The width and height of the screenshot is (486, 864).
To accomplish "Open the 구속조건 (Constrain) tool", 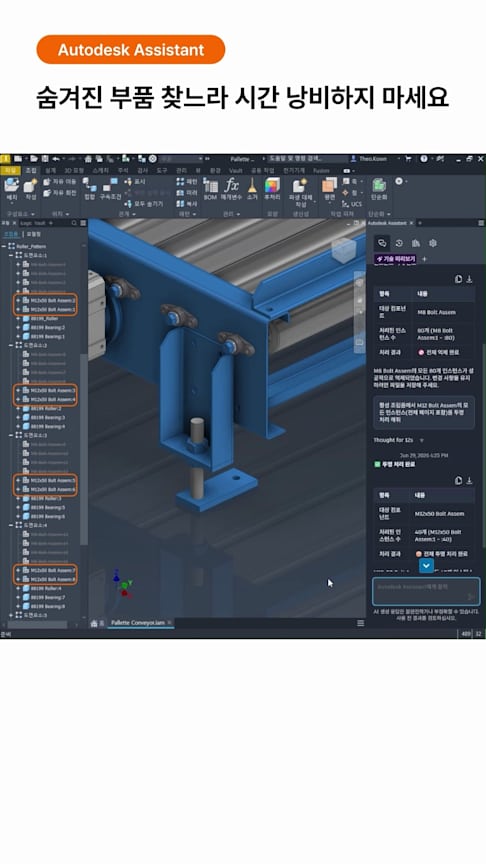I will (110, 190).
